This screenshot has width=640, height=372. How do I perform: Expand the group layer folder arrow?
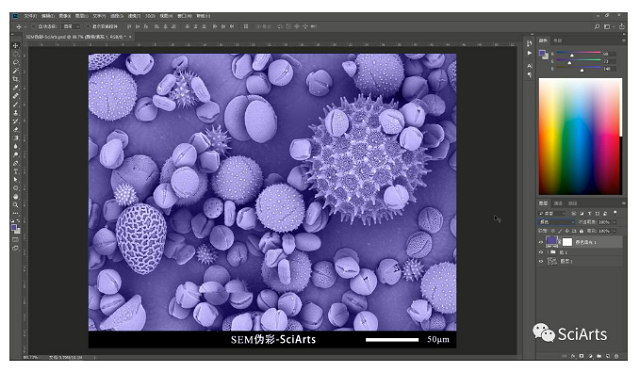[547, 252]
